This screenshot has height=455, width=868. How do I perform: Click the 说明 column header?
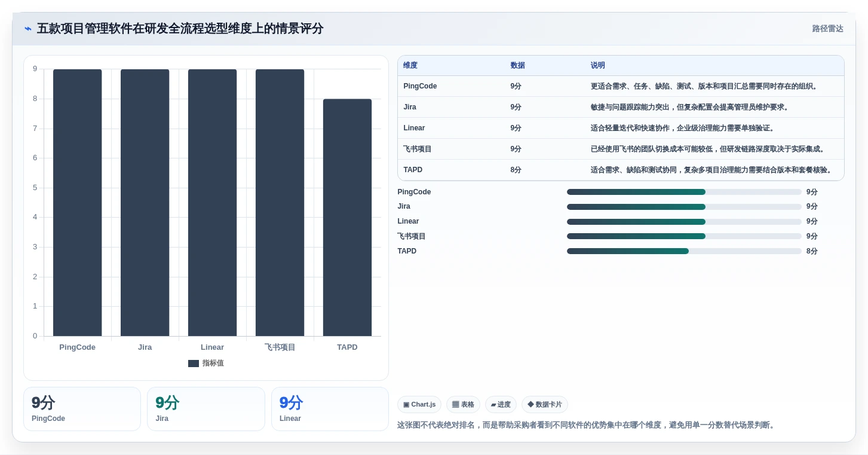[598, 66]
